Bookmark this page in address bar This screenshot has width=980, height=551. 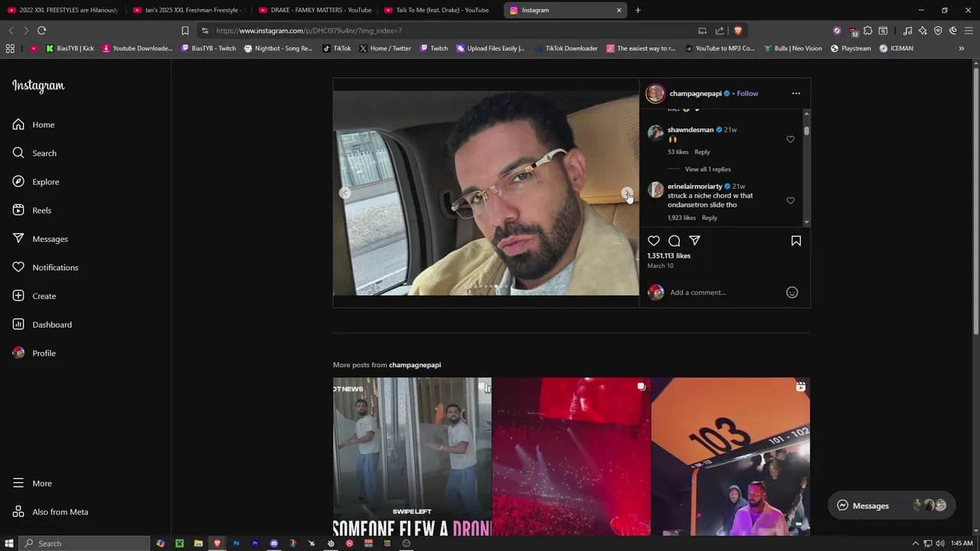point(185,31)
